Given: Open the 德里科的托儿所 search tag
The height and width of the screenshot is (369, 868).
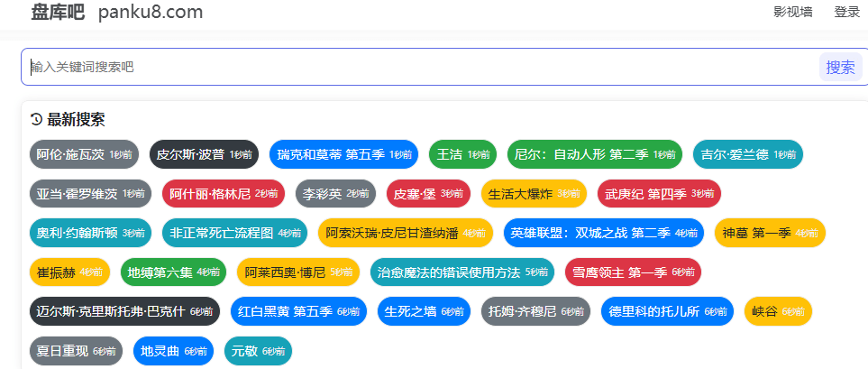Looking at the screenshot, I should tap(667, 311).
